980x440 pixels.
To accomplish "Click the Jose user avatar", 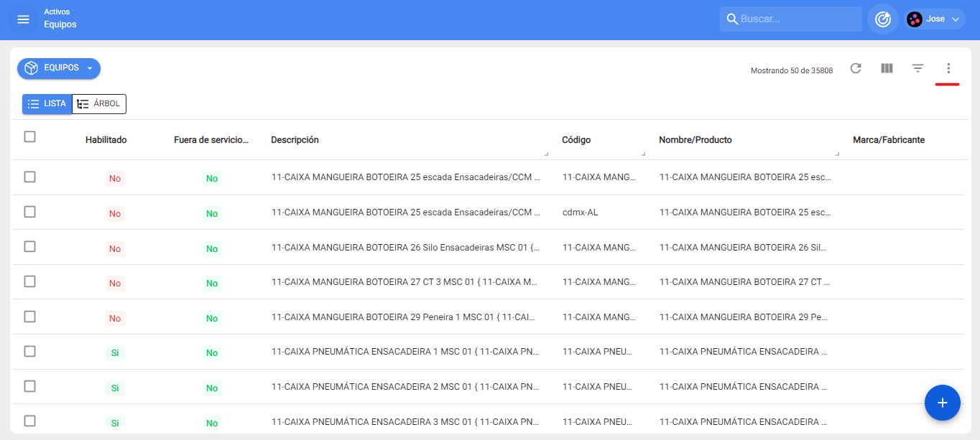I will tap(915, 19).
